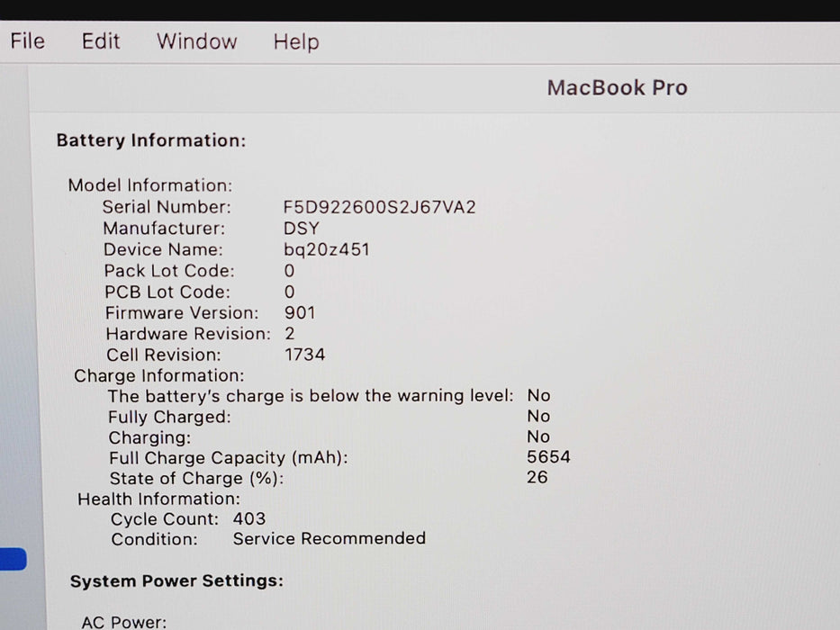This screenshot has width=840, height=630.
Task: Click the Firmware Version label
Action: pos(182,312)
